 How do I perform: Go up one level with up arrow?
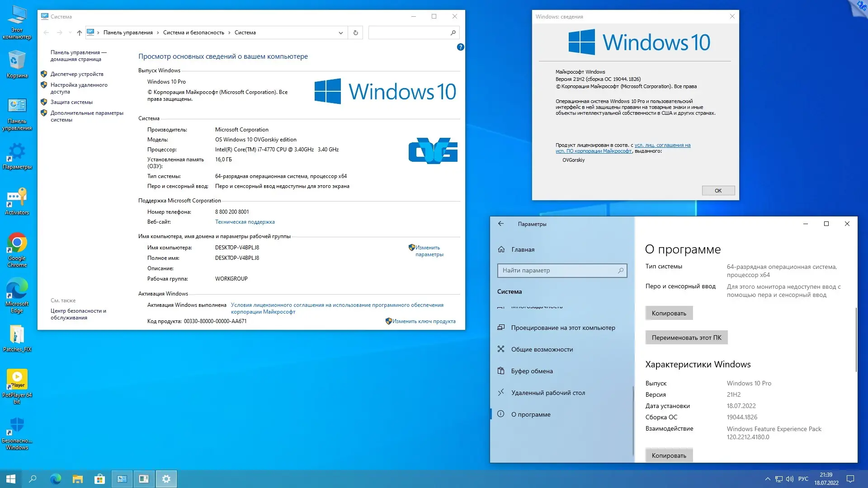80,33
